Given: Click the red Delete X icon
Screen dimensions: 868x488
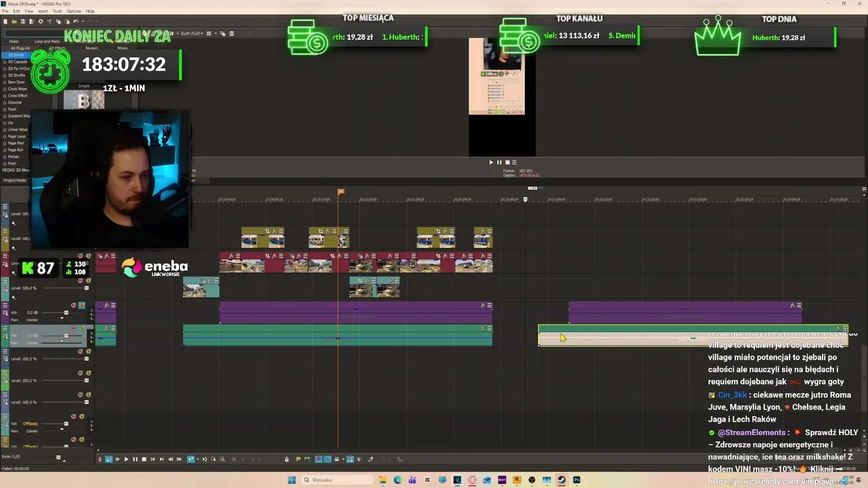Looking at the screenshot, I should pos(234,459).
